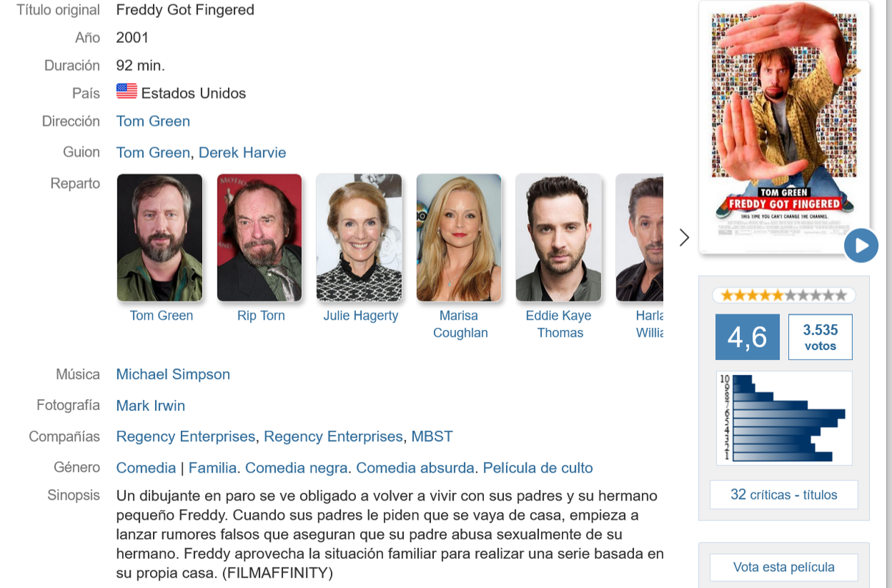View Eddie Kaye Thomas's portrait

click(559, 237)
